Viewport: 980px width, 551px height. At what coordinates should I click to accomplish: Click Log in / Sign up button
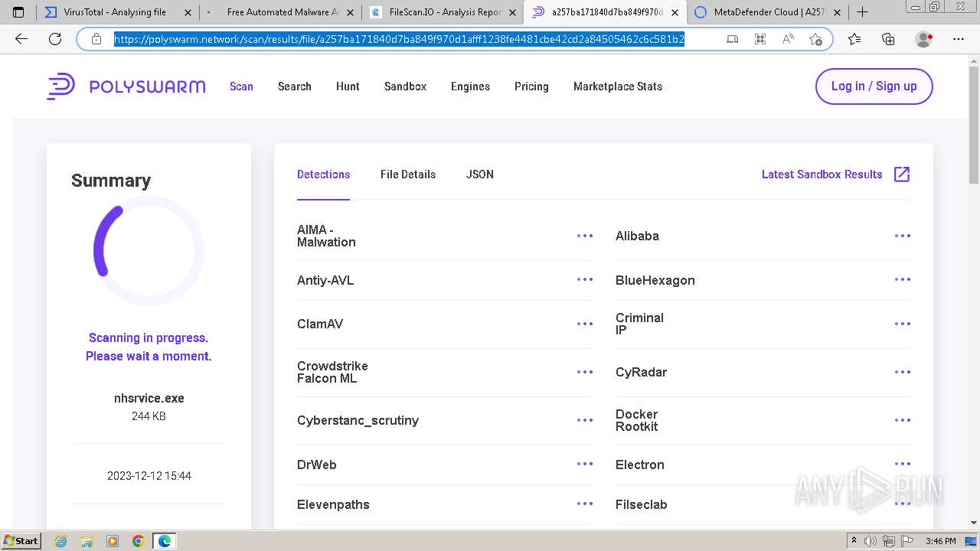(874, 86)
